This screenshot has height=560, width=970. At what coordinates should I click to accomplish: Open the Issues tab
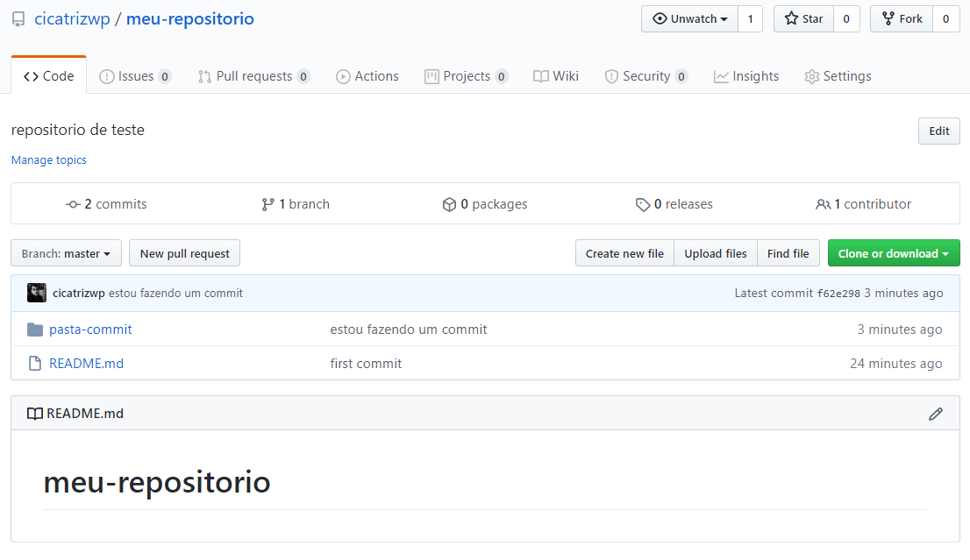coord(135,76)
